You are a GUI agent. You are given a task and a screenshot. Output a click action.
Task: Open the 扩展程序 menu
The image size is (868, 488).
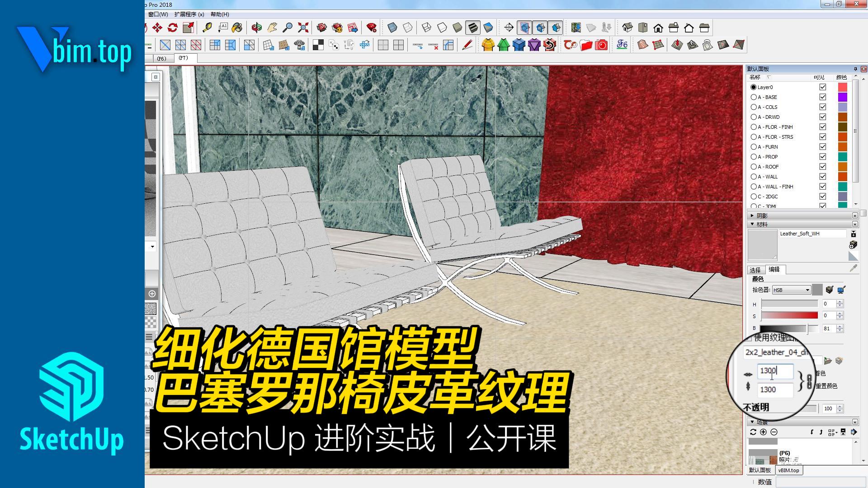189,14
